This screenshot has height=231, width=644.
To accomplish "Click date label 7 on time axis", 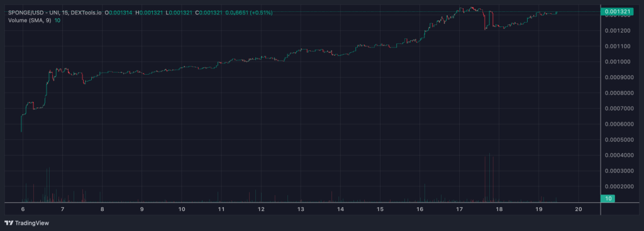I will point(62,209).
